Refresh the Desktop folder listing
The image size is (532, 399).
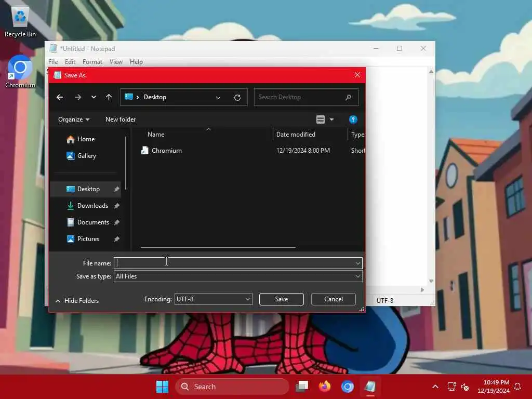pyautogui.click(x=237, y=97)
